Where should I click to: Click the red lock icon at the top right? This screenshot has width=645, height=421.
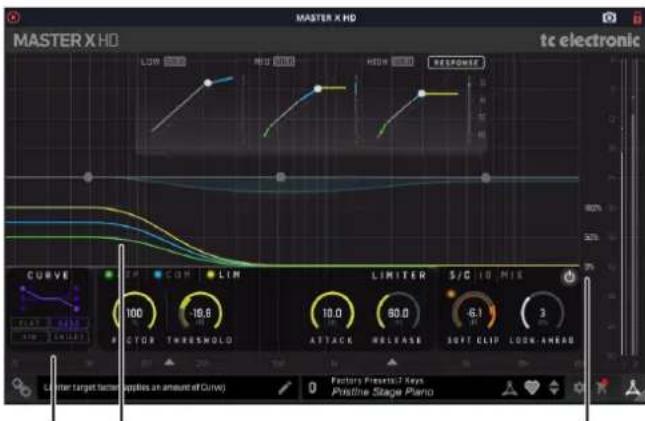point(637,18)
